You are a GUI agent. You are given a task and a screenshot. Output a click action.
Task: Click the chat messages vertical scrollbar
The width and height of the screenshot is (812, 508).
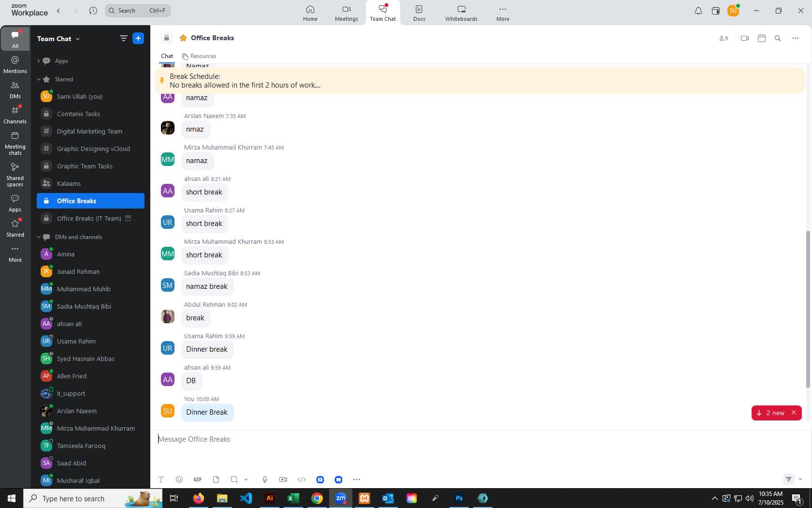pos(808,309)
